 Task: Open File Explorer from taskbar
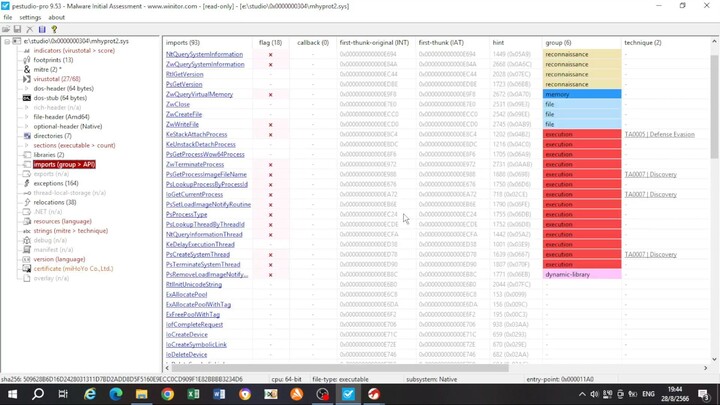click(x=141, y=394)
